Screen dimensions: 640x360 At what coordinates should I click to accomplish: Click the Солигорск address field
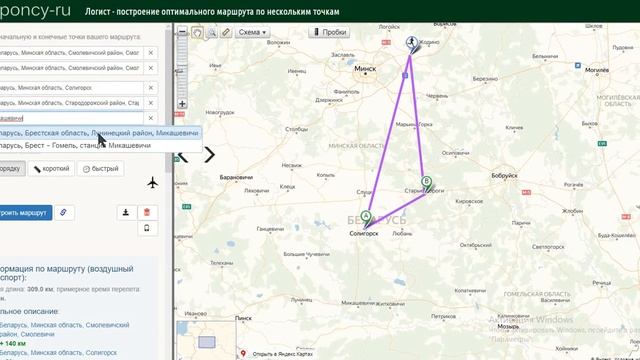click(70, 88)
